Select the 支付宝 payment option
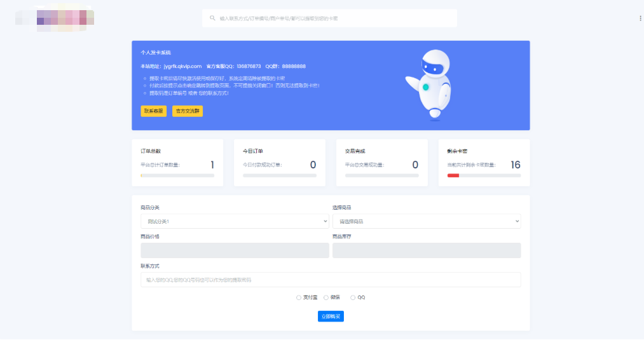The image size is (644, 340). [x=299, y=297]
